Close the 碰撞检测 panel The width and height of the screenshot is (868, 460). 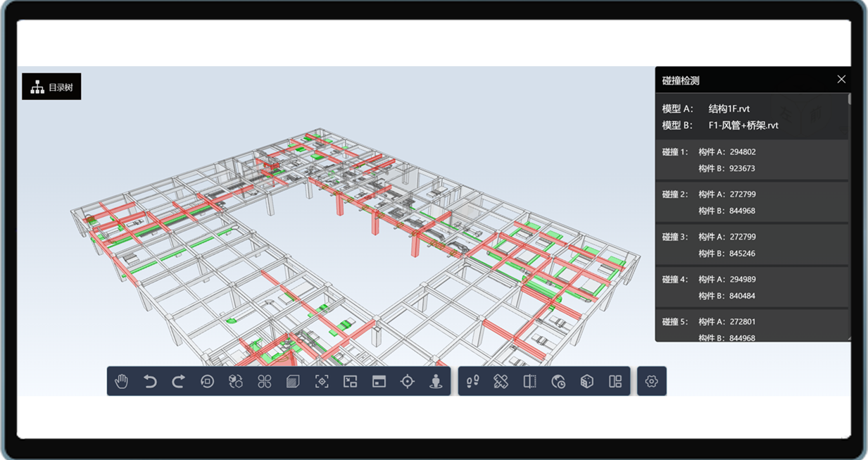(x=841, y=79)
